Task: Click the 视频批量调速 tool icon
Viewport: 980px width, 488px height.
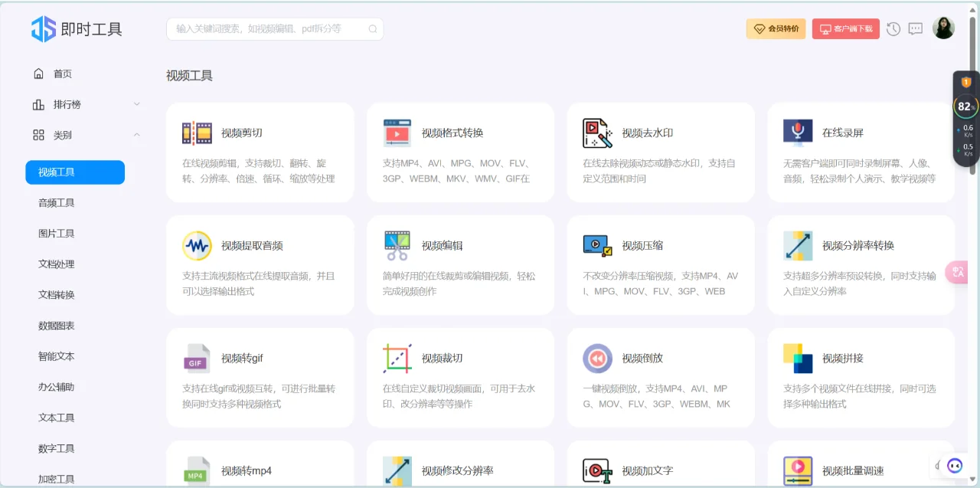Action: [x=798, y=471]
